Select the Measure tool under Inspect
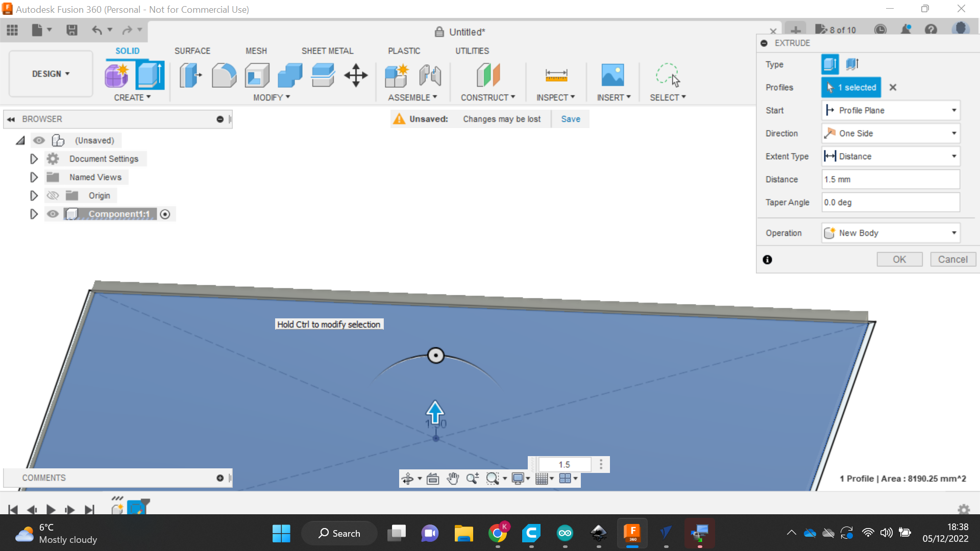 click(x=556, y=75)
